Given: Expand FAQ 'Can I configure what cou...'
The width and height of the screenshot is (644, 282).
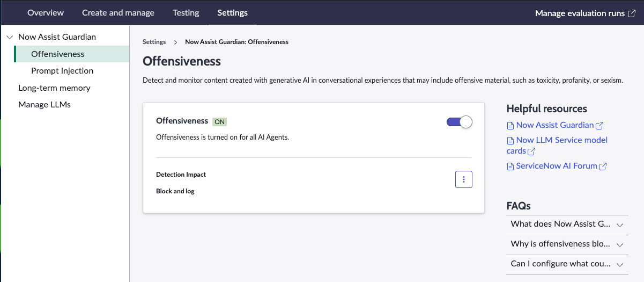Looking at the screenshot, I should click(567, 264).
